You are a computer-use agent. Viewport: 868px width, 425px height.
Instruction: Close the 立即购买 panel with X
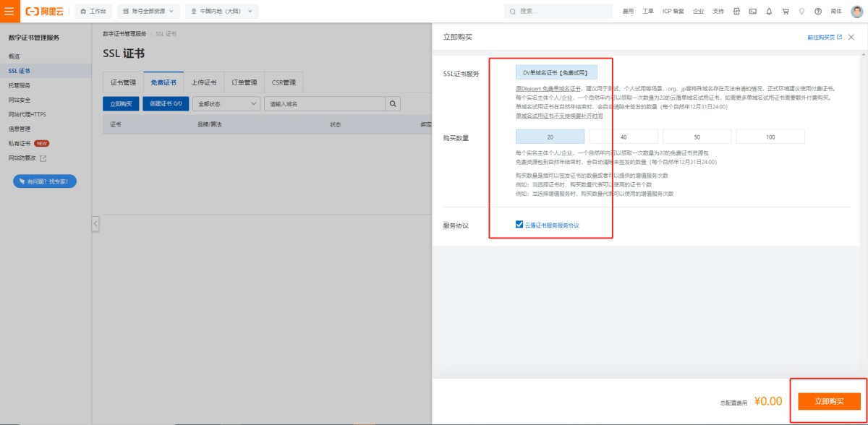(851, 37)
